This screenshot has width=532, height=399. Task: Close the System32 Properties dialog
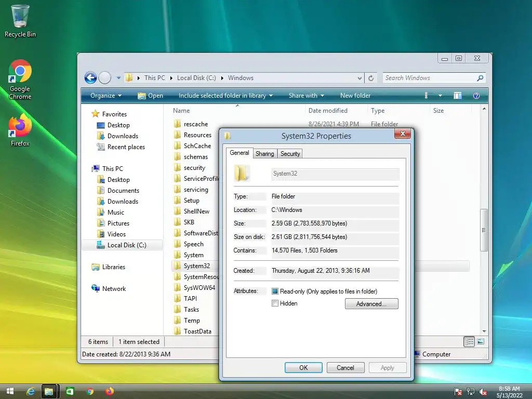coord(403,134)
